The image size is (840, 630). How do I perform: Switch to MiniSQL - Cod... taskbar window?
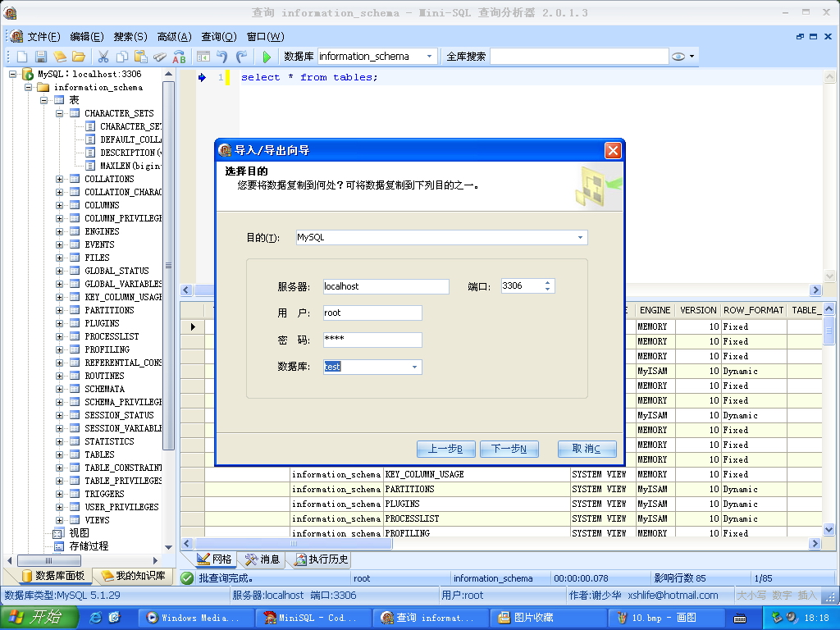pyautogui.click(x=313, y=618)
